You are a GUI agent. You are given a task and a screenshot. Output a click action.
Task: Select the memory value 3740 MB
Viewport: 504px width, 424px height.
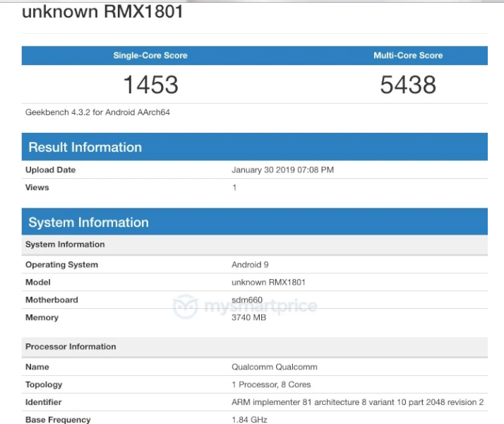coord(248,317)
